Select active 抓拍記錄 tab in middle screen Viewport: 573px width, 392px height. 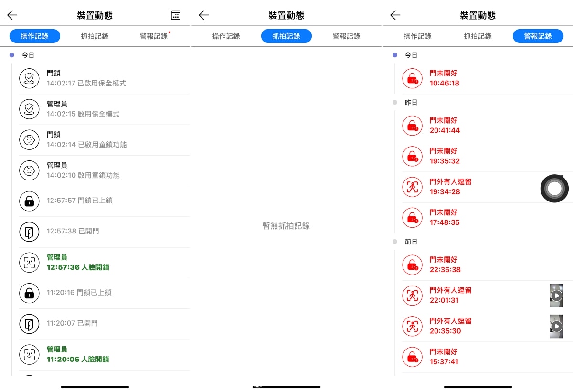[x=286, y=36]
